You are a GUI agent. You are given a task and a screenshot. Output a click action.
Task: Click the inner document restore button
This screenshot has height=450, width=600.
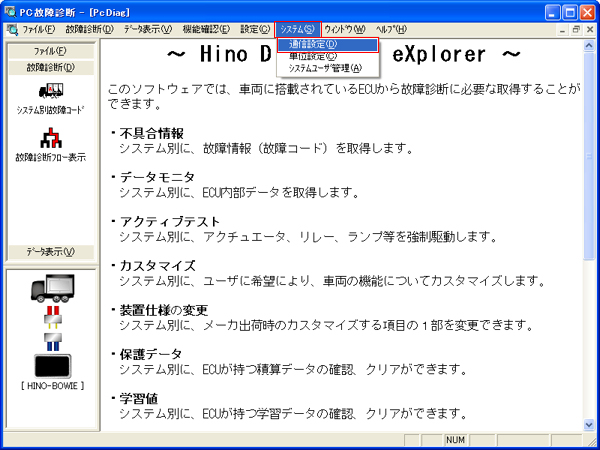574,30
